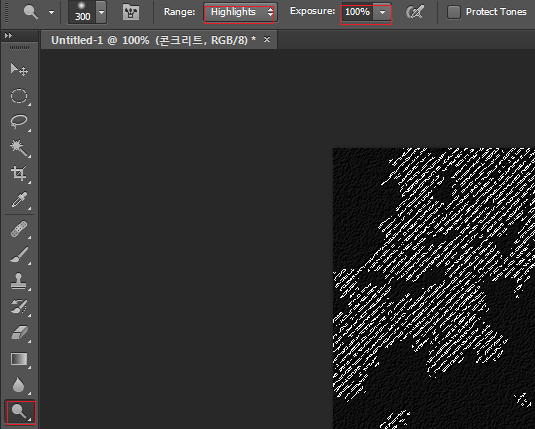Click the Exposure value field 100%
Screen dimensions: 535x429
click(x=357, y=12)
